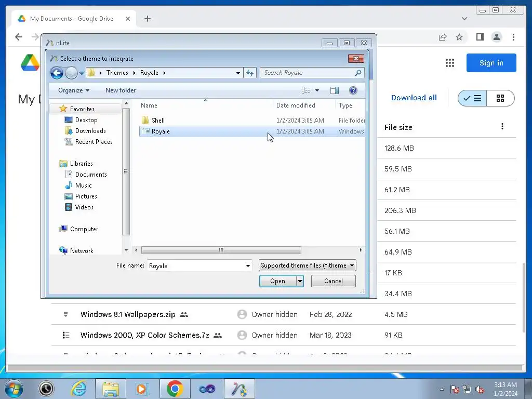
Task: Open a new Chrome tab
Action: [147, 19]
